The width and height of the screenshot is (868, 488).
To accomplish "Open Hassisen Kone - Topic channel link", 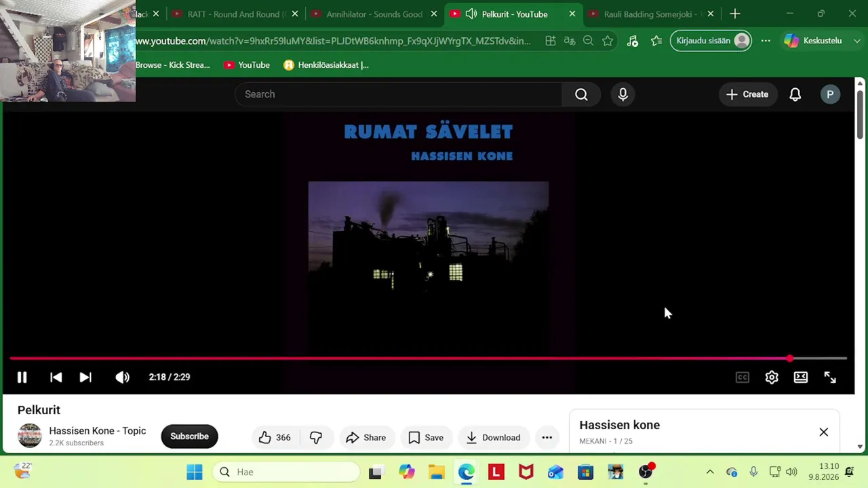I will click(98, 430).
